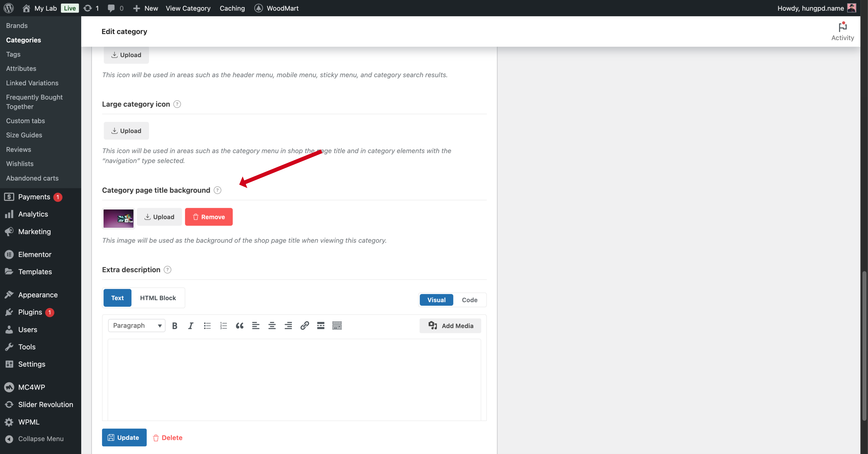Align text right
868x454 pixels.
pos(288,326)
